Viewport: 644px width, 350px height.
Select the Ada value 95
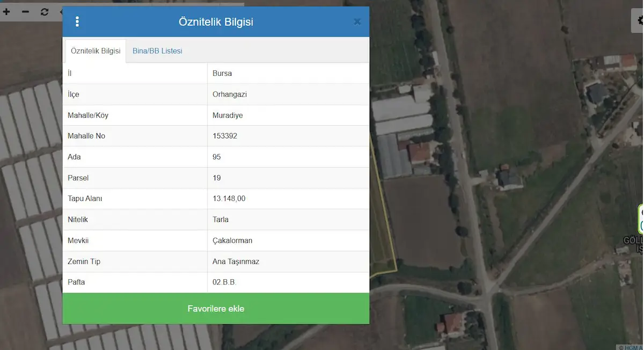[288, 157]
